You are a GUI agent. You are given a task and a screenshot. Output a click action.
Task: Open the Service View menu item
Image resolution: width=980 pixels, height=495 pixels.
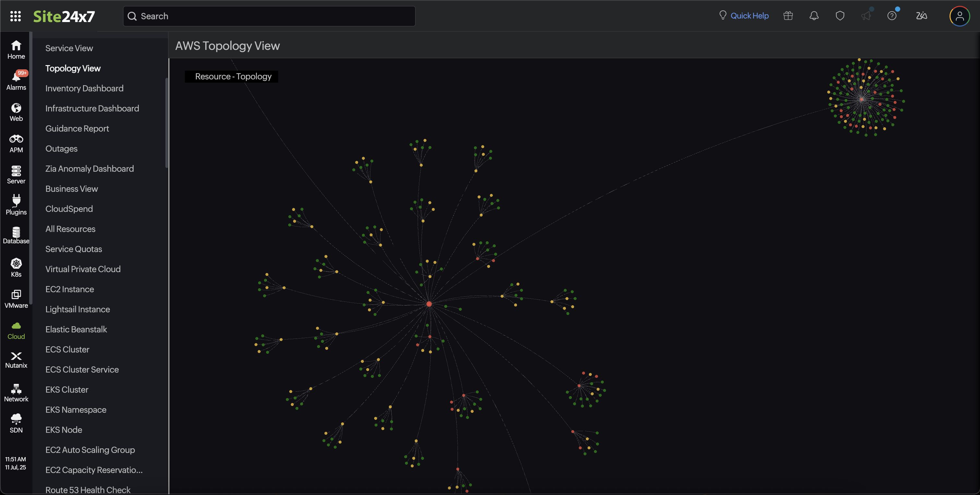(x=69, y=48)
